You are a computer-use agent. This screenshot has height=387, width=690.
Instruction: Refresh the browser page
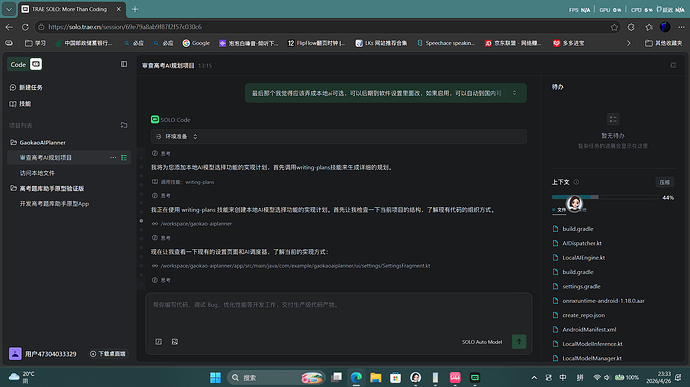point(25,27)
